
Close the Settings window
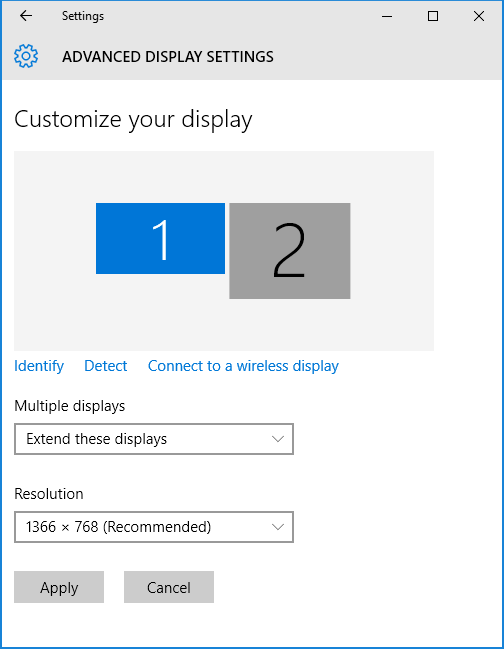pyautogui.click(x=479, y=16)
